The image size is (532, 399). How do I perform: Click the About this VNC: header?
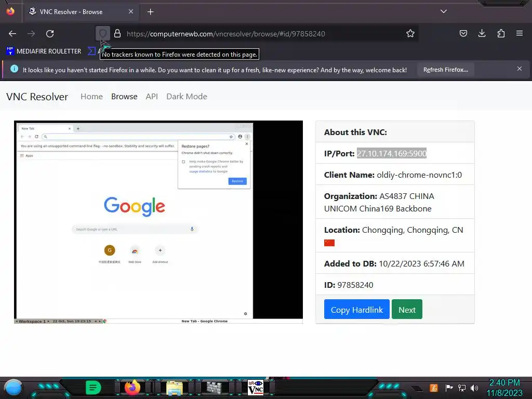pyautogui.click(x=355, y=132)
